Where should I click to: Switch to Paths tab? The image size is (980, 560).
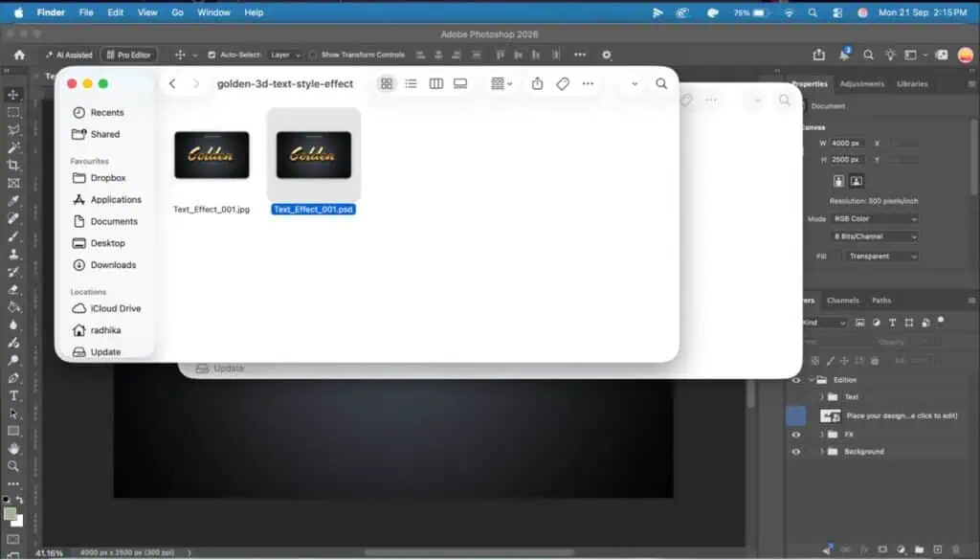pos(881,301)
